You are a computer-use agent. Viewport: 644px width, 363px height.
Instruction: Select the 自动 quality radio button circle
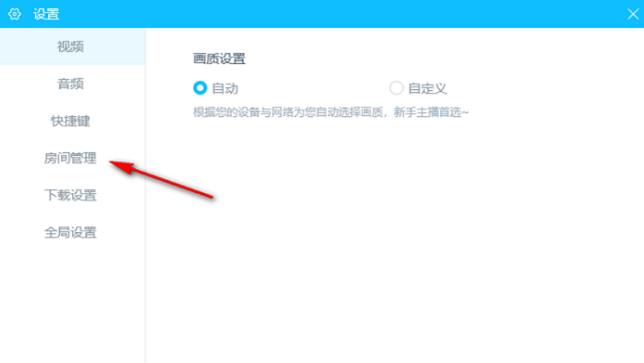[200, 88]
